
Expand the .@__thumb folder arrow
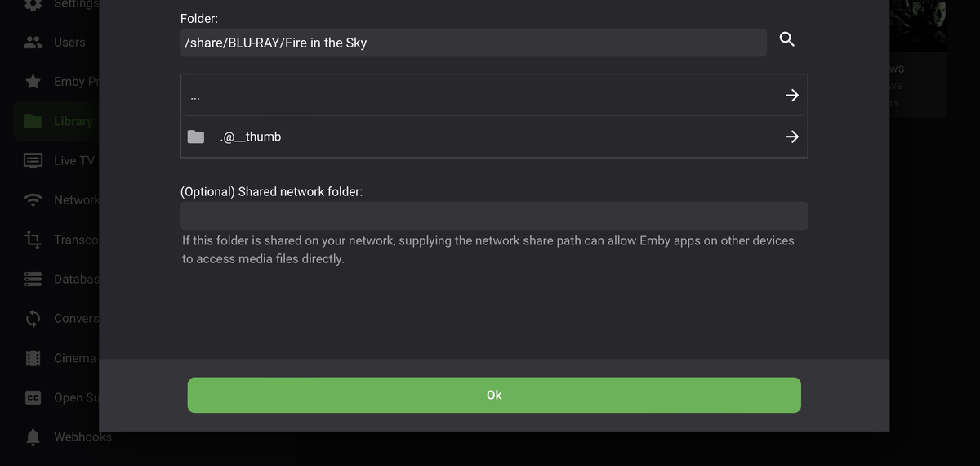pyautogui.click(x=791, y=137)
